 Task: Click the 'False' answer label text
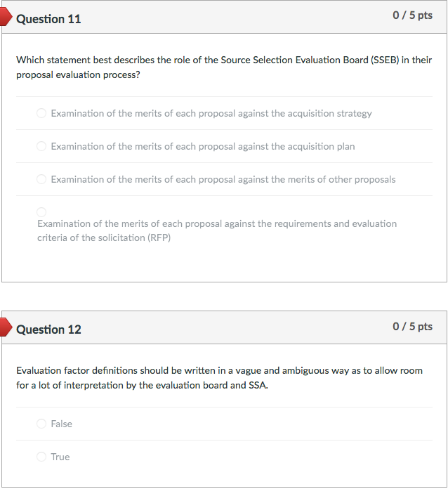[62, 424]
